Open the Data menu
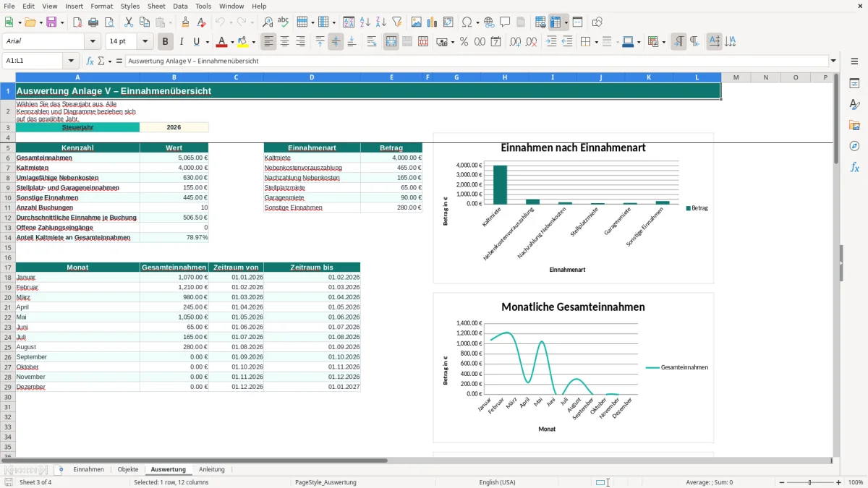868x488 pixels. coord(180,6)
